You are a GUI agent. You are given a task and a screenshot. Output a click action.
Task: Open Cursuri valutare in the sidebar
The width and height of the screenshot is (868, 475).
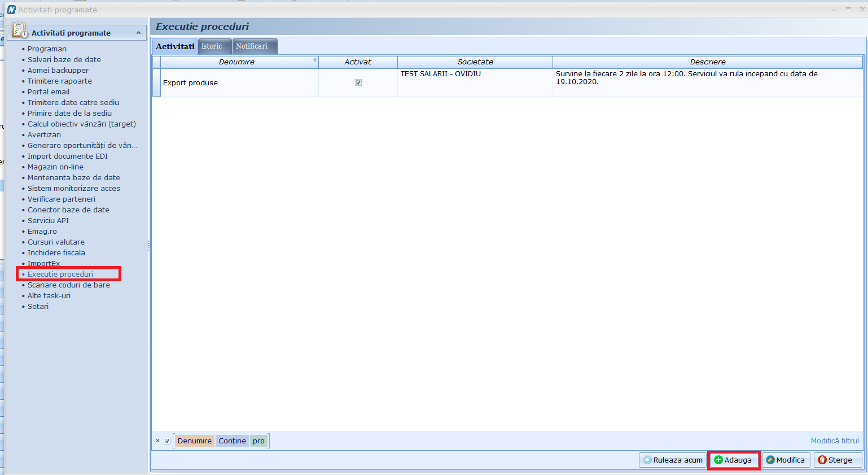pos(56,242)
